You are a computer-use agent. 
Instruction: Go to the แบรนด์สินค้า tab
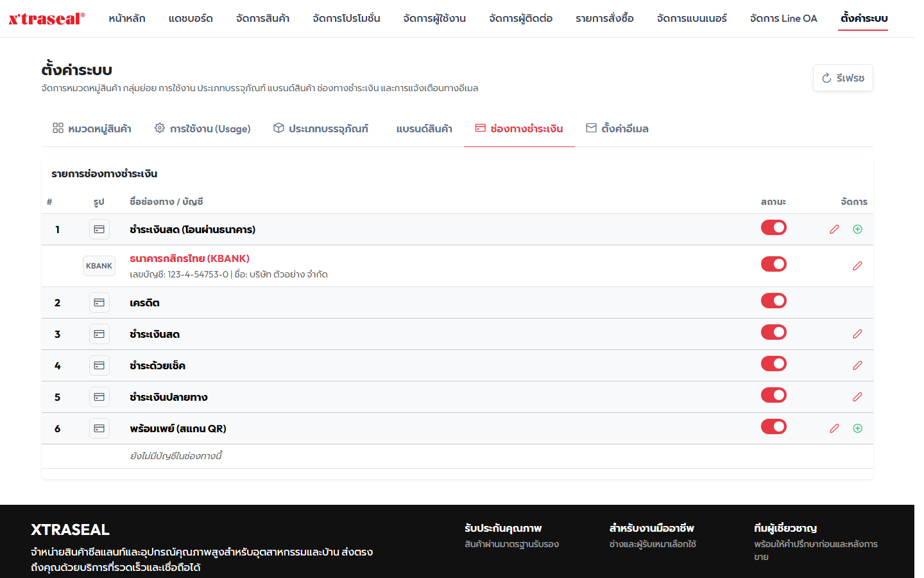click(x=424, y=128)
